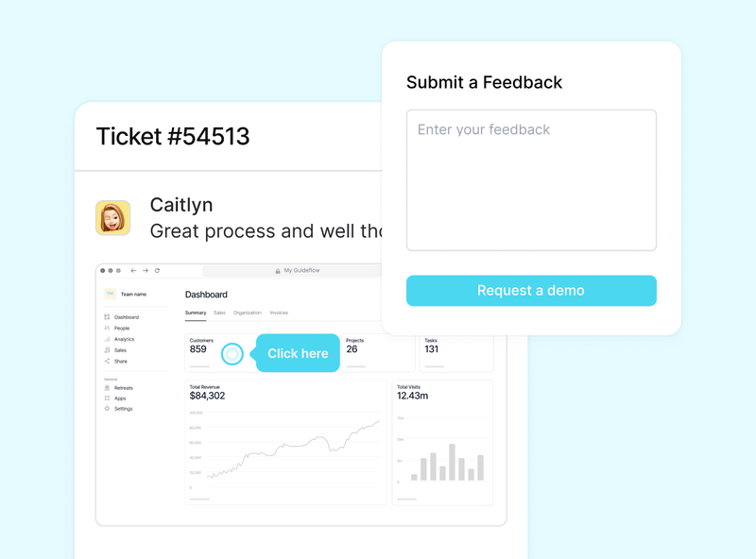This screenshot has height=559, width=756.
Task: Open the People section icon
Action: [x=107, y=329]
